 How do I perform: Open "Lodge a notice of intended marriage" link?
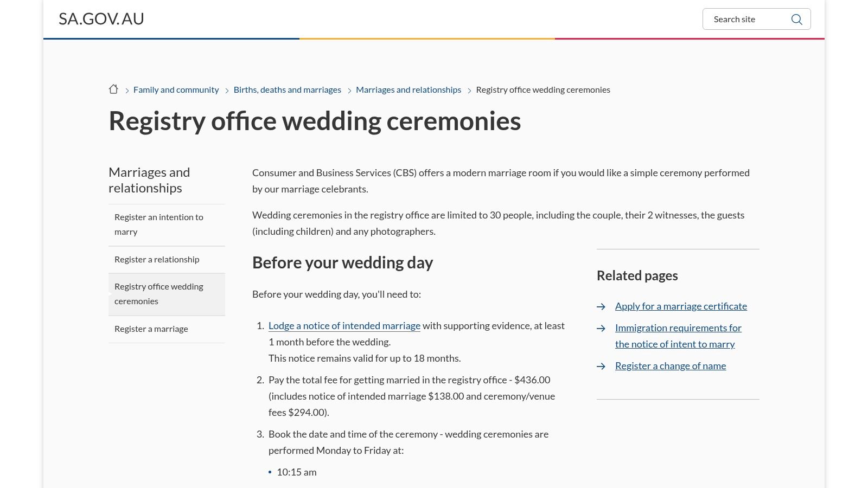coord(344,325)
